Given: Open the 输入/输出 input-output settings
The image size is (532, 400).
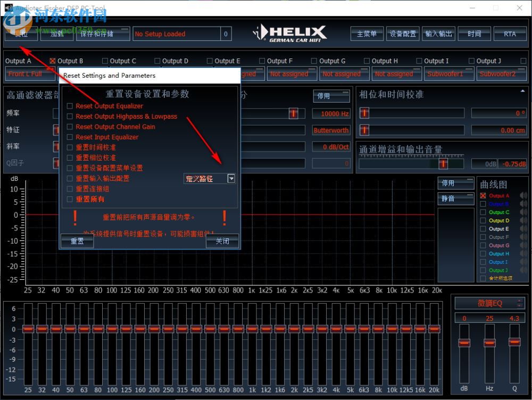Looking at the screenshot, I should (x=438, y=33).
